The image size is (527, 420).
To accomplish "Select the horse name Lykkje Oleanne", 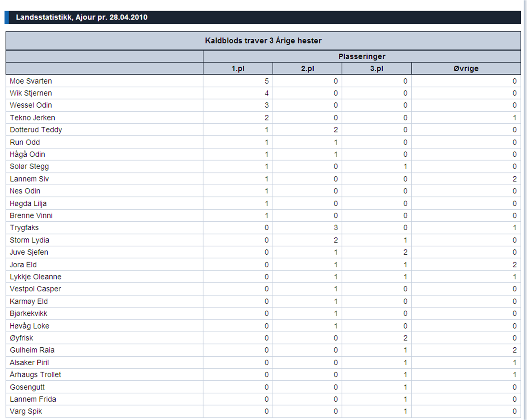I will pos(36,277).
